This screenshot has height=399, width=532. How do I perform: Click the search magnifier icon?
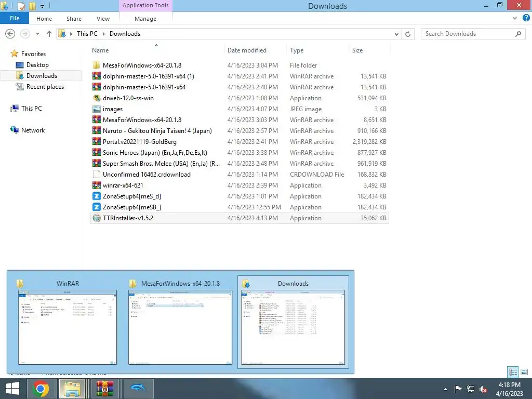[x=518, y=34]
